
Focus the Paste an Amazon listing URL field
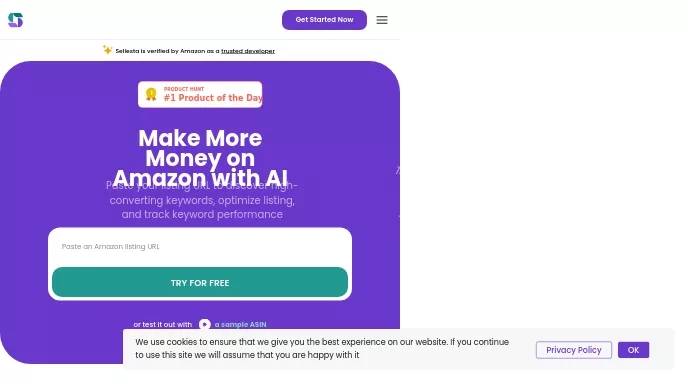[200, 246]
